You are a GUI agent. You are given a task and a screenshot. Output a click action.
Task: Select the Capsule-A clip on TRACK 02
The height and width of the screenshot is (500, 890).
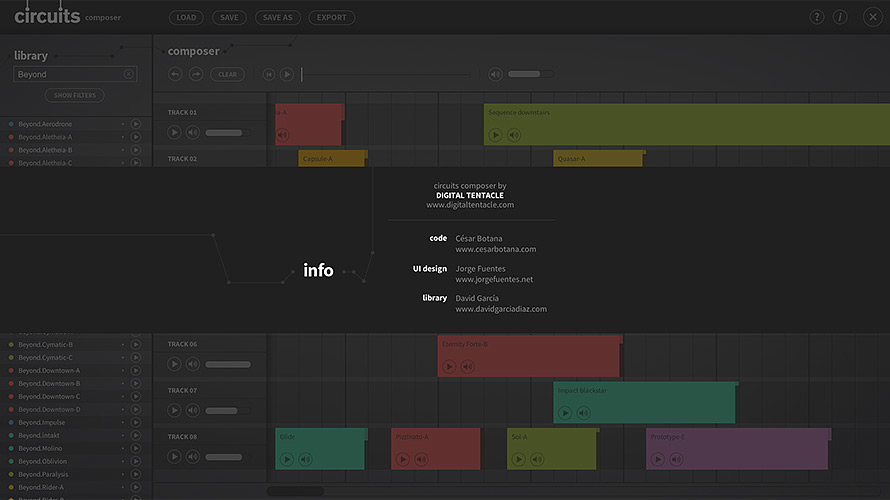tap(333, 159)
